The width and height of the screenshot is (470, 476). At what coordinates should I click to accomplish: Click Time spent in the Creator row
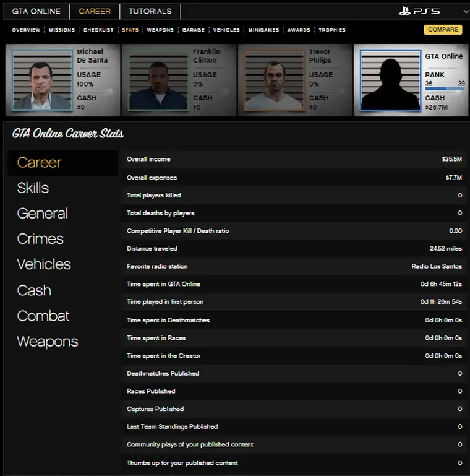click(294, 356)
